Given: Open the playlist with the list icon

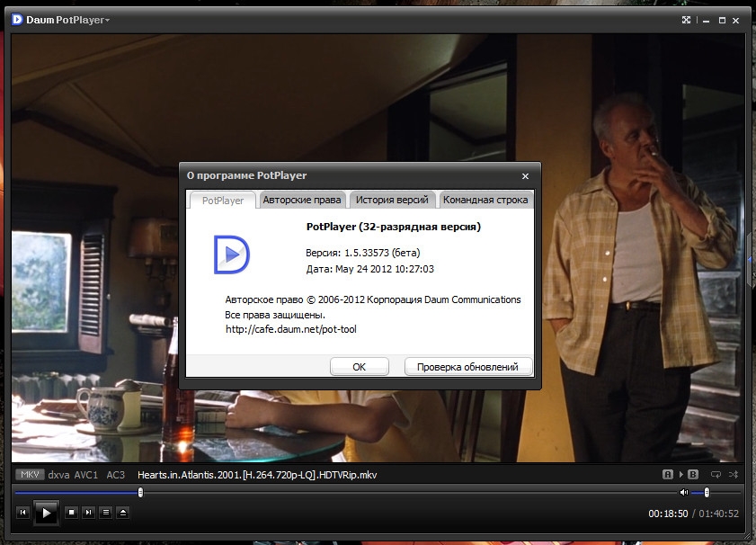Looking at the screenshot, I should coord(106,513).
